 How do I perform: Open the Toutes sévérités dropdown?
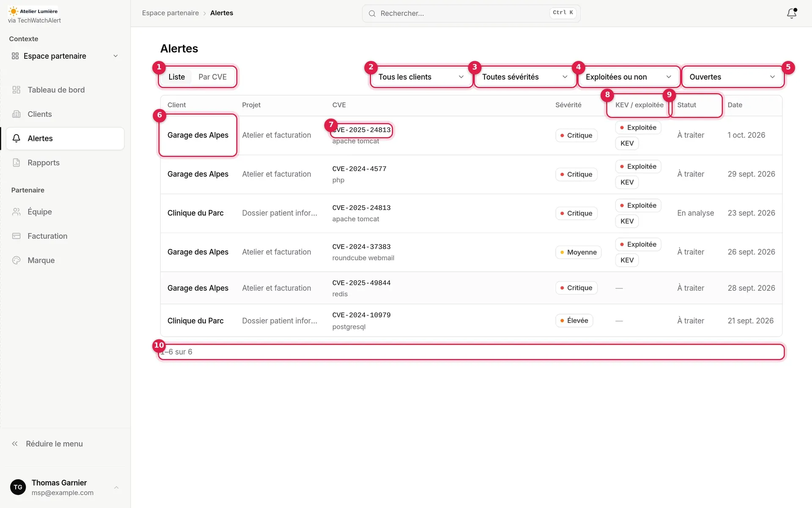(x=525, y=77)
